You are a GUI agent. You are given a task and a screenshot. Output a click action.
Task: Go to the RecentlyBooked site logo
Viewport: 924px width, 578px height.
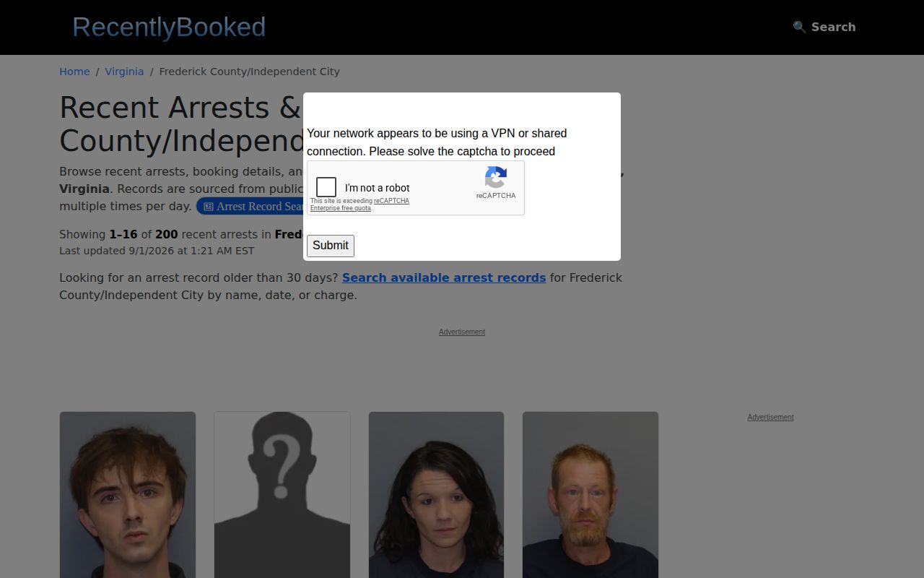(x=169, y=27)
